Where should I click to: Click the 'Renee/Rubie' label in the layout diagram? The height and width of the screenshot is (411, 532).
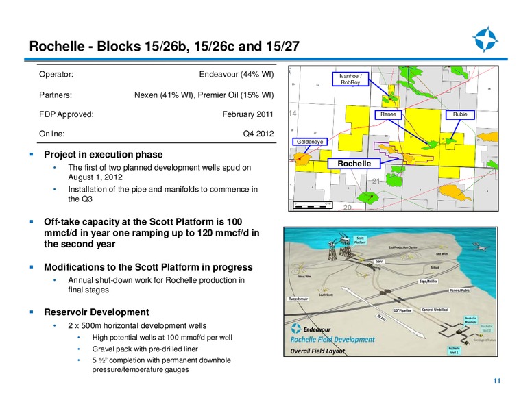(x=460, y=290)
